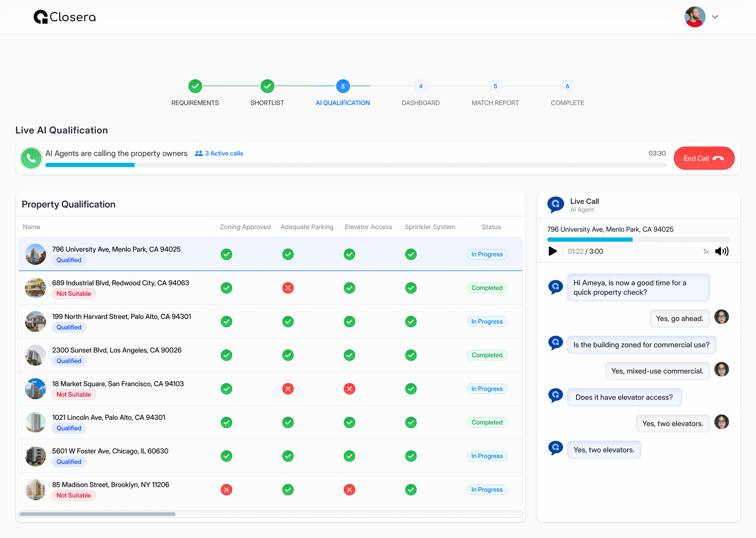Seek within the live call audio progress bar
756x538 pixels.
tap(638, 240)
